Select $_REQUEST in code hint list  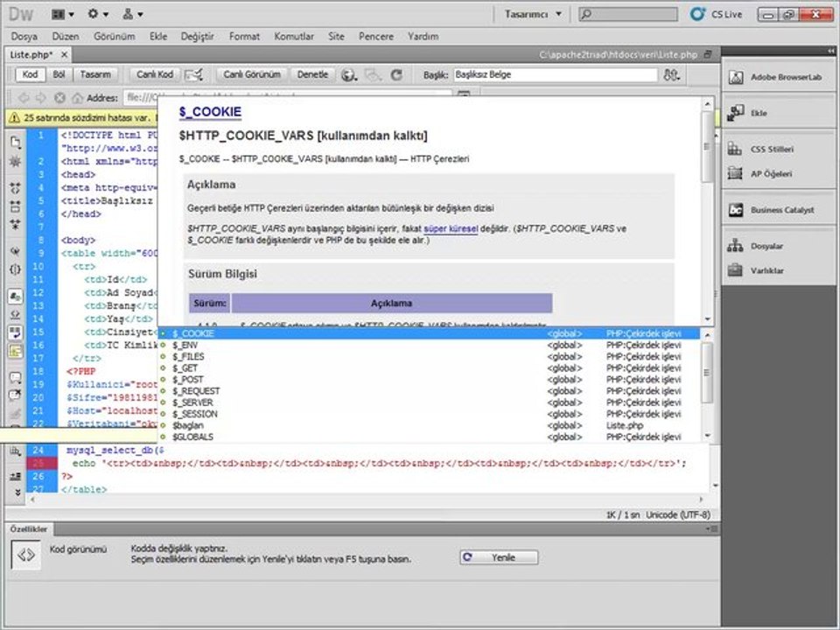429,391
